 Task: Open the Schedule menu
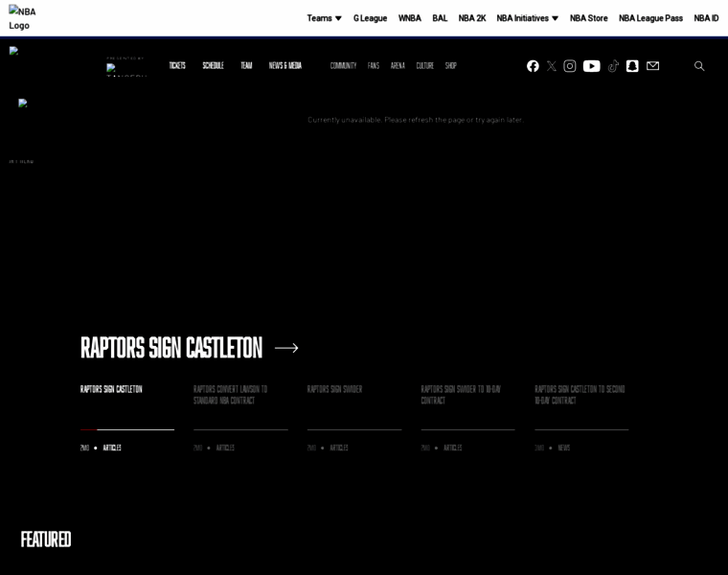[x=213, y=65]
